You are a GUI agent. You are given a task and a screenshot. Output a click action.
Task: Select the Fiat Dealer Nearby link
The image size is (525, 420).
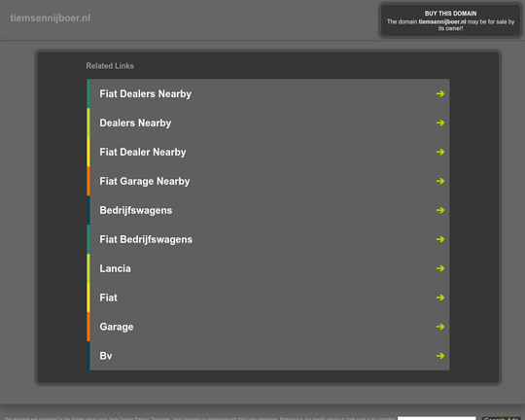[x=143, y=152]
